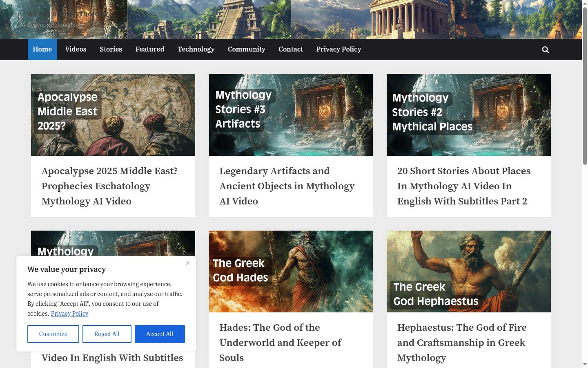
Task: Click the scrollbar down arrow
Action: click(585, 364)
